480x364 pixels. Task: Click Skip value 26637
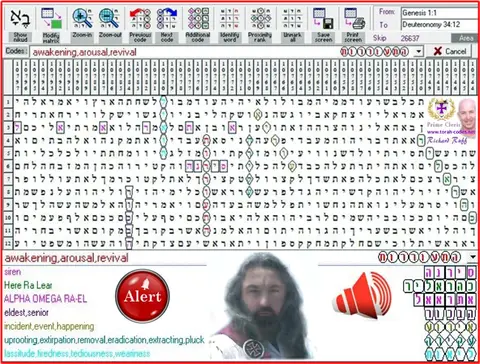(x=410, y=38)
